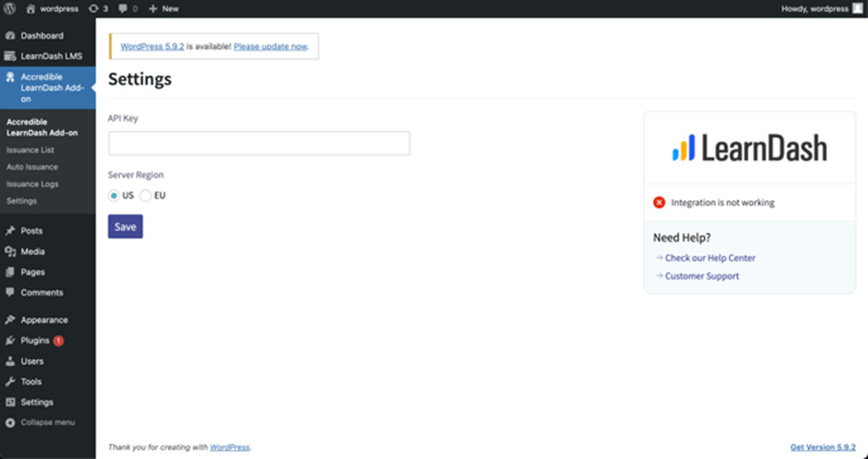The height and width of the screenshot is (459, 868).
Task: Click the New content button
Action: [x=164, y=9]
